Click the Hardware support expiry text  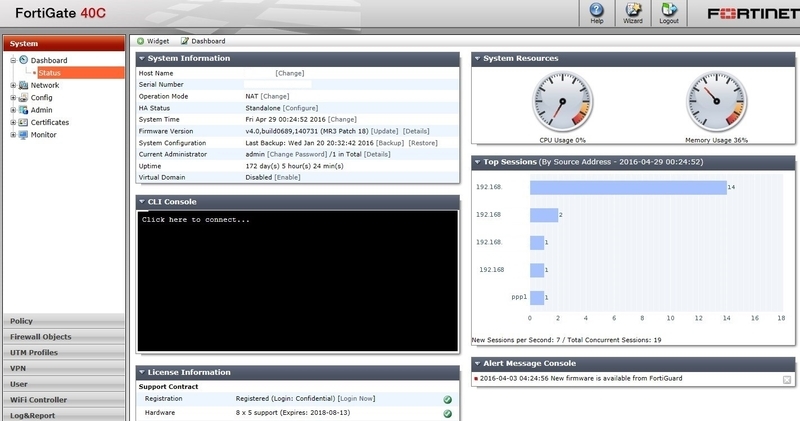point(293,412)
